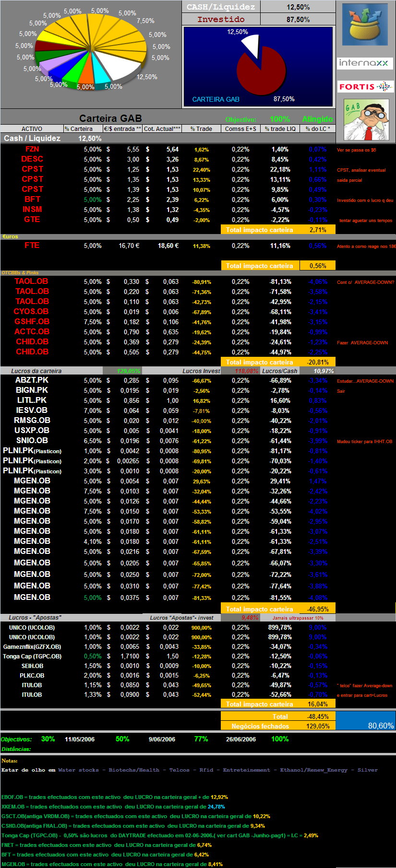The width and height of the screenshot is (396, 868).
Task: Select the SNIO.OB ticker cell
Action: pyautogui.click(x=32, y=441)
